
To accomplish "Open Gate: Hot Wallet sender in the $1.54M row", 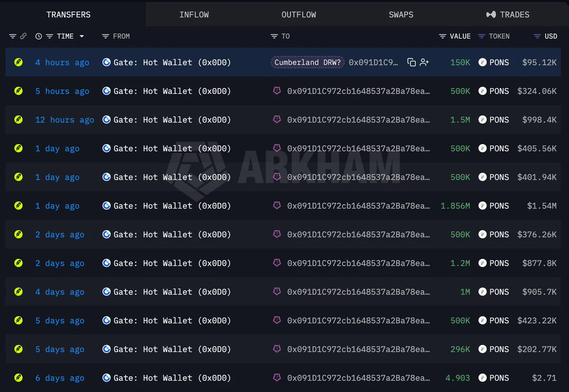I will [172, 206].
